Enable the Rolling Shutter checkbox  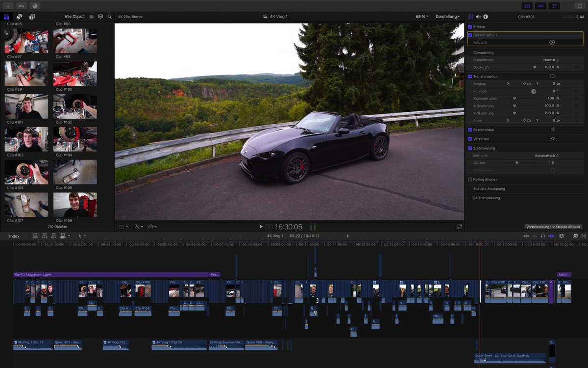pyautogui.click(x=470, y=180)
